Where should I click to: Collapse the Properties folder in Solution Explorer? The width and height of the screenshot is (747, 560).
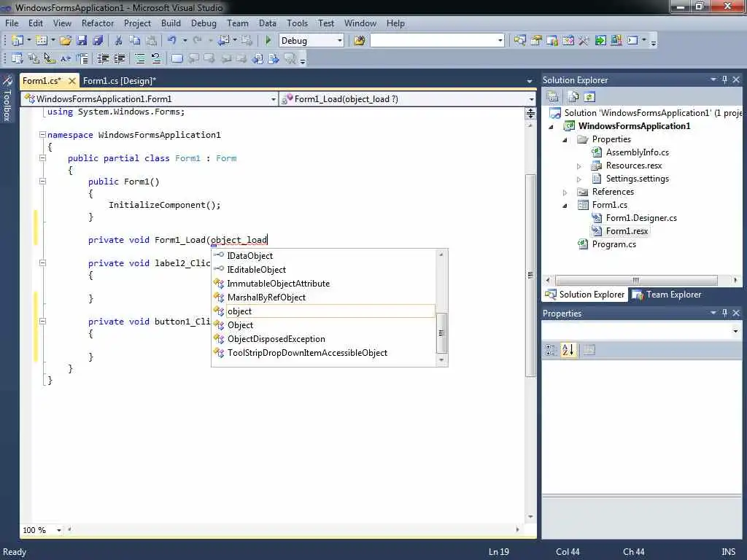tap(565, 139)
